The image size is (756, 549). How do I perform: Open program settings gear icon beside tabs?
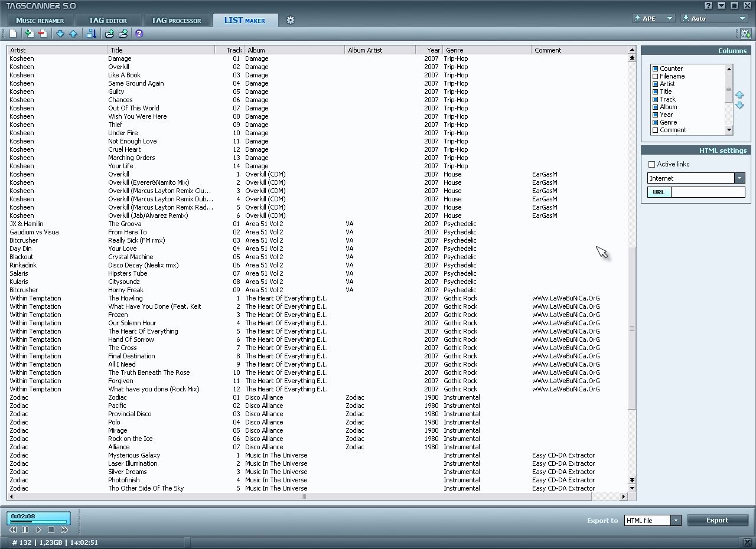(x=290, y=20)
